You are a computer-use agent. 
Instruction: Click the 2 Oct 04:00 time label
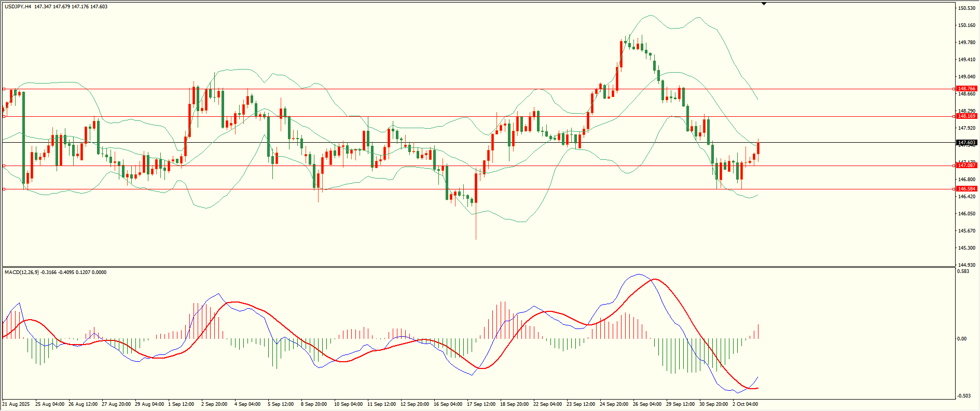[x=745, y=404]
